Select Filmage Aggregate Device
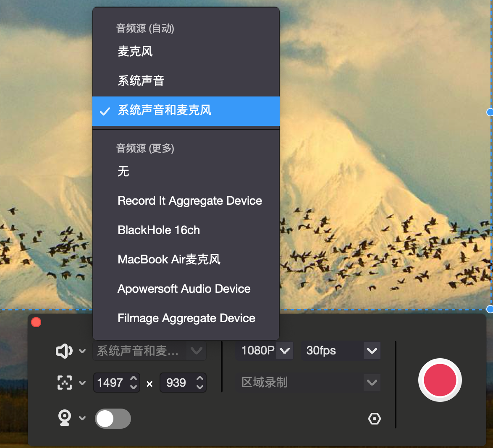Image resolution: width=493 pixels, height=448 pixels. pos(186,318)
